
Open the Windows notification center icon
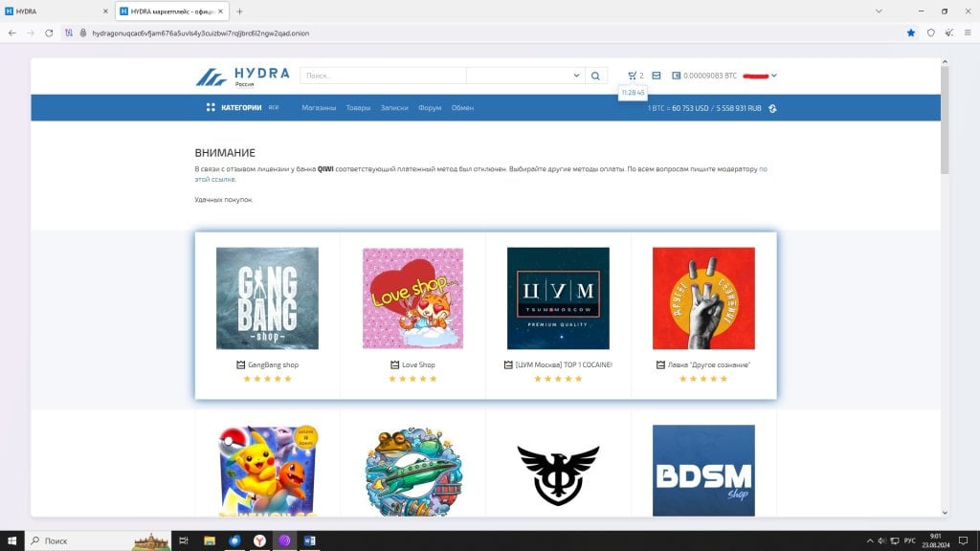963,541
